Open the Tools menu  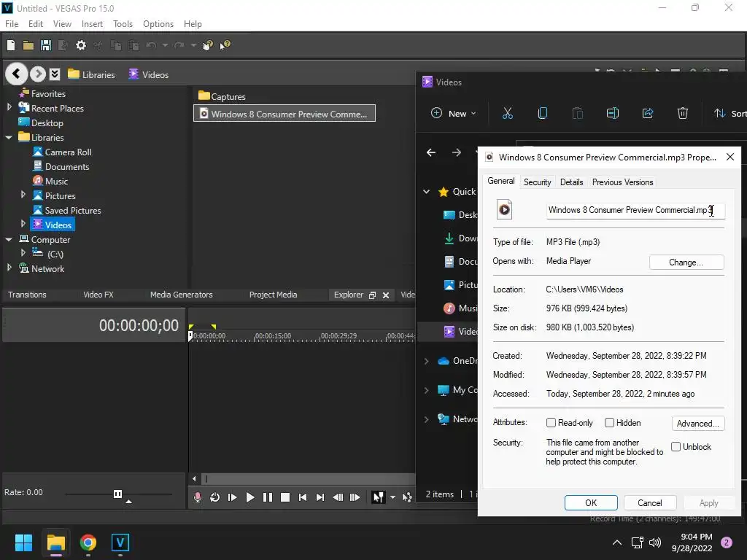click(123, 24)
